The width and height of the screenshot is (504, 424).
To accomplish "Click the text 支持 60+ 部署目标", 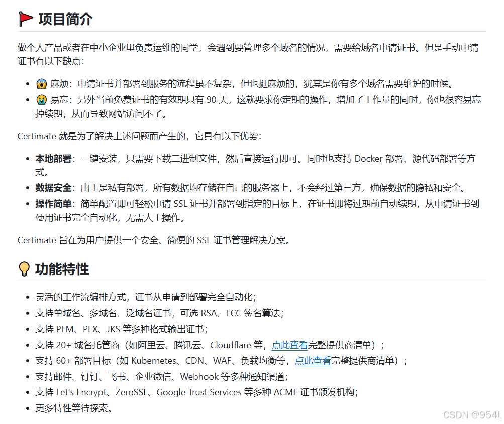I will coord(73,361).
